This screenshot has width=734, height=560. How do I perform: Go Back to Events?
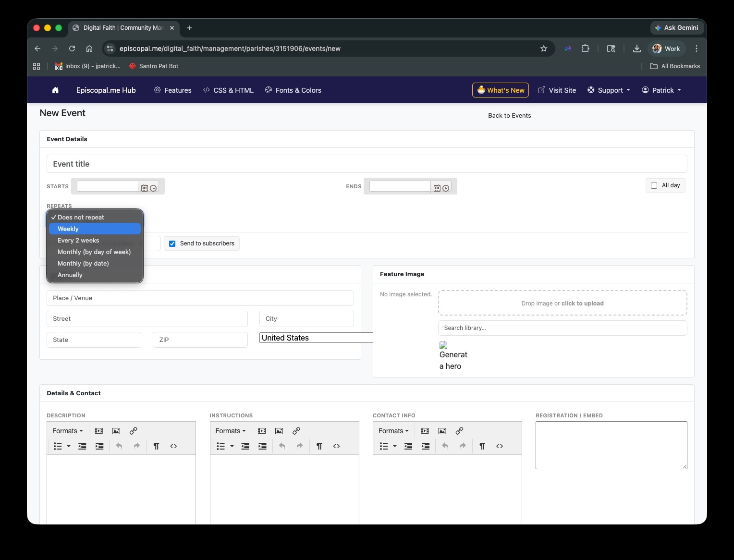tap(510, 116)
